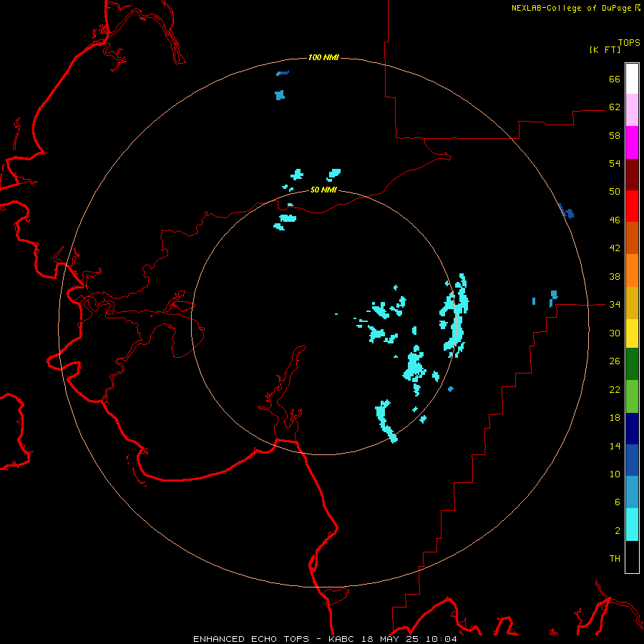The width and height of the screenshot is (644, 644).
Task: Click the light pink legend swatch
Action: (632, 110)
